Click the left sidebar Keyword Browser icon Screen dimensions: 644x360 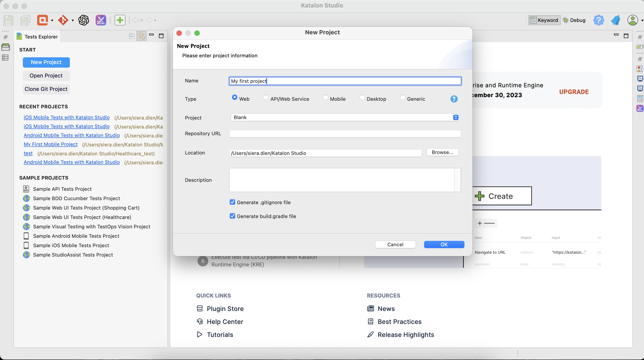(6, 47)
